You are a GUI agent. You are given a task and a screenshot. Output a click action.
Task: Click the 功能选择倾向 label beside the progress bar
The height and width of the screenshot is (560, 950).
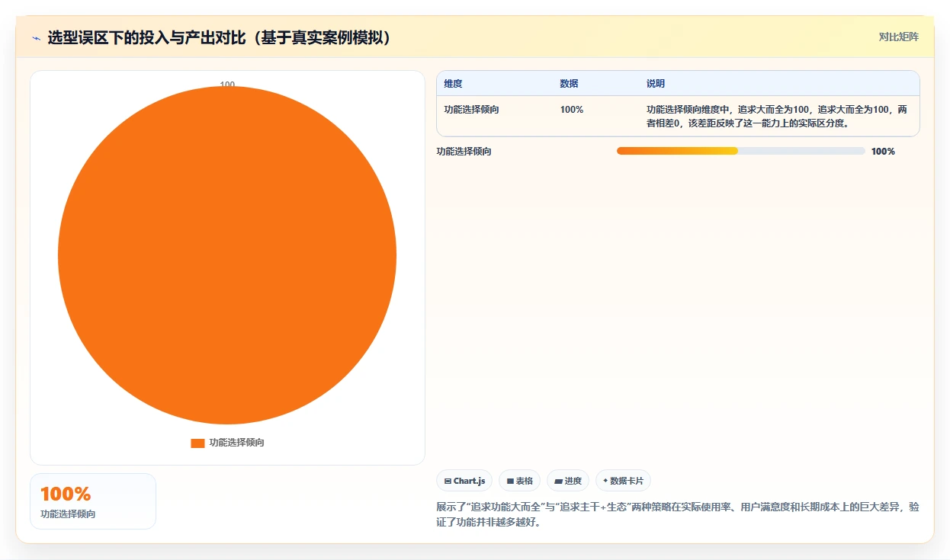(x=464, y=152)
